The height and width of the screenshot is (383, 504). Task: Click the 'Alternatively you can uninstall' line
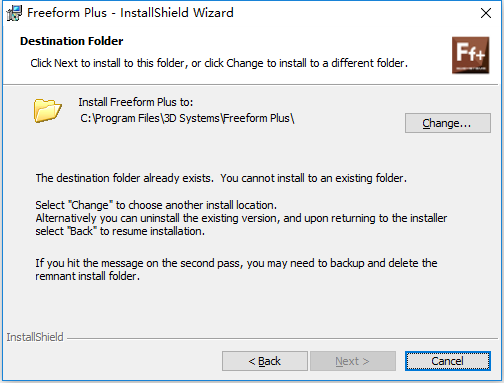click(241, 218)
